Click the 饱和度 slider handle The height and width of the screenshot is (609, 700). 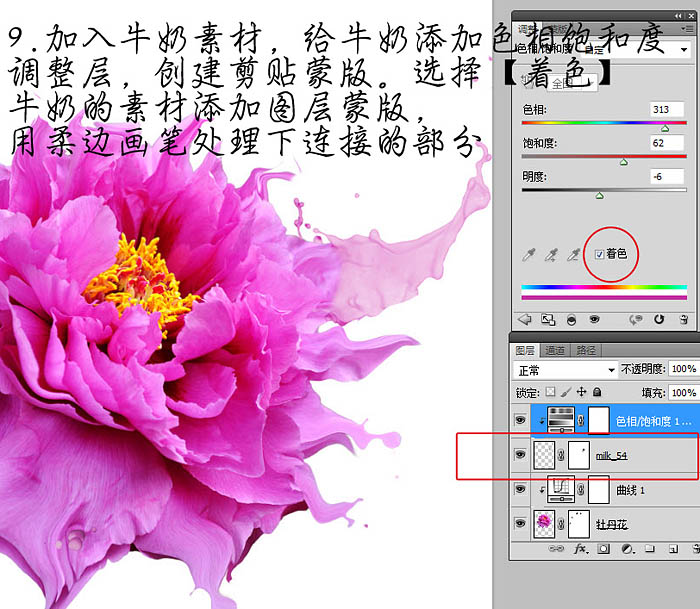pos(624,161)
